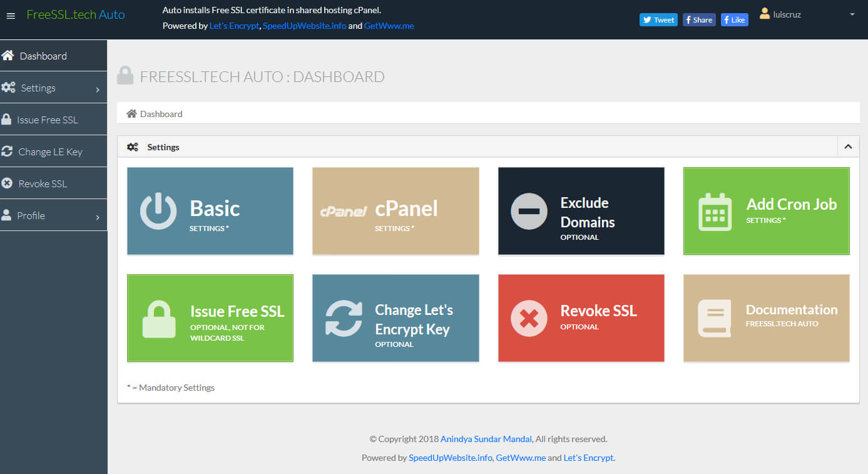Click the red X icon on Revoke SSL tile
Screen dimensions: 868x474
pyautogui.click(x=529, y=318)
